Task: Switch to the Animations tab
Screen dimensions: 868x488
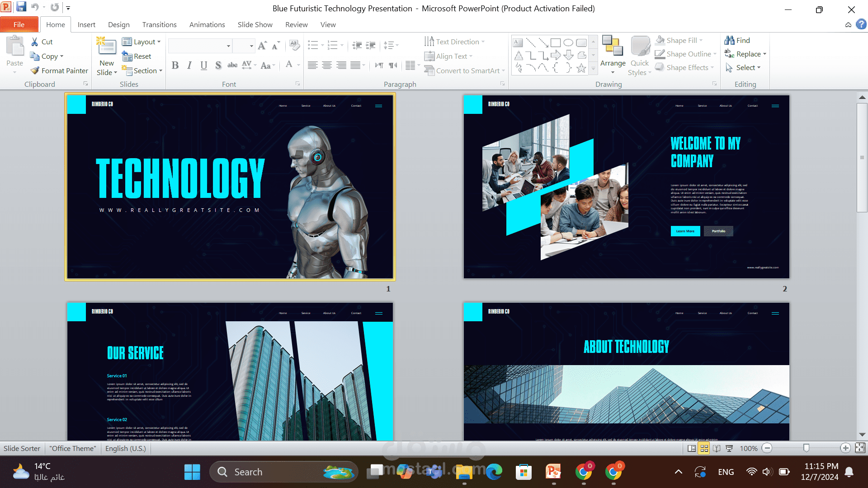Action: (207, 24)
